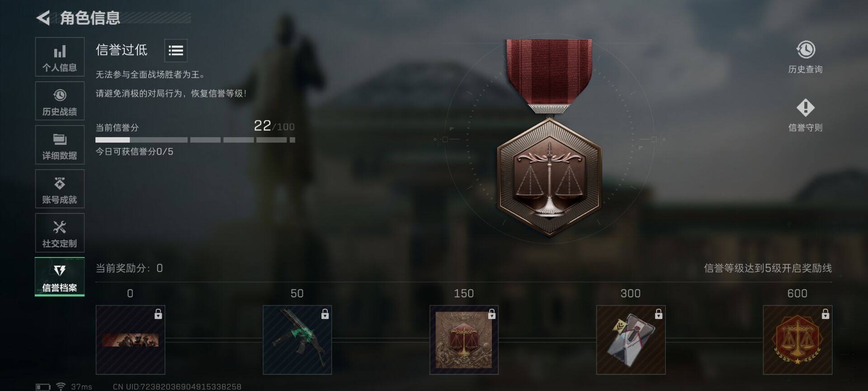Click the reputation score progress bar
This screenshot has height=391, width=868.
[195, 140]
